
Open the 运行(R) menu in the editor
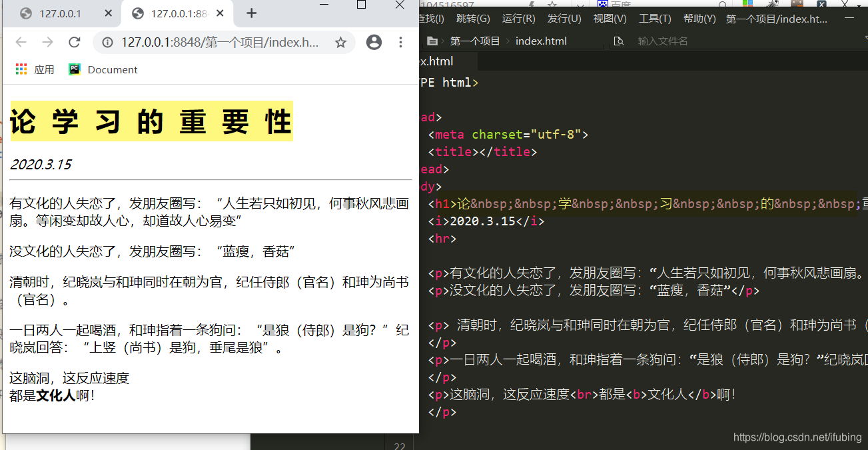(x=518, y=19)
